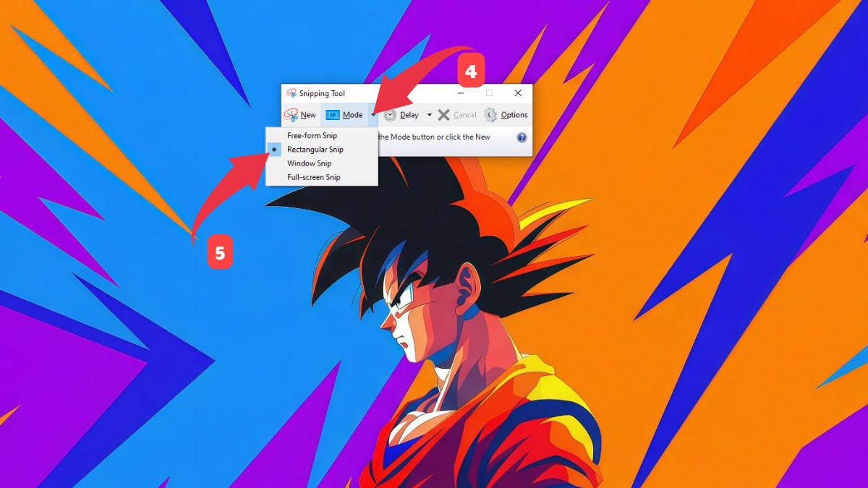868x488 pixels.
Task: Expand the Mode dropdown arrow
Action: pyautogui.click(x=373, y=115)
